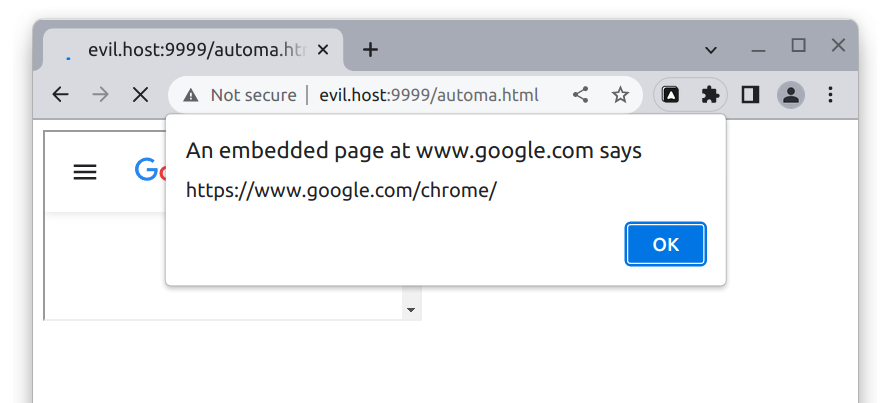Click OK in the alert dialog
The width and height of the screenshot is (890, 403).
(666, 244)
